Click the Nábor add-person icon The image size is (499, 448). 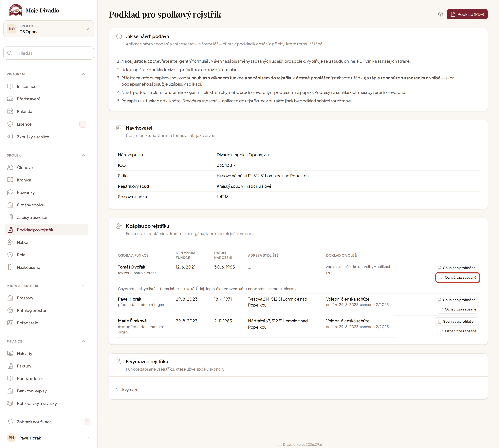pos(10,242)
